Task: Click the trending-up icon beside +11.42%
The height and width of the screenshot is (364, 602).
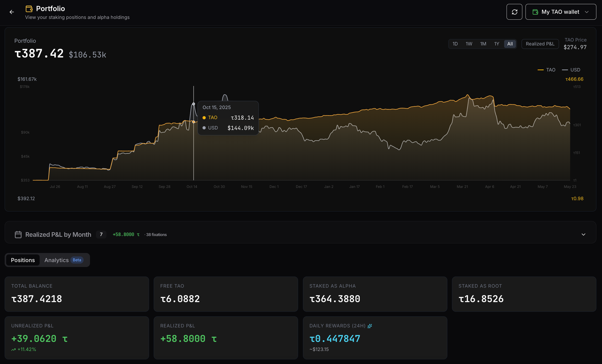Action: 14,350
